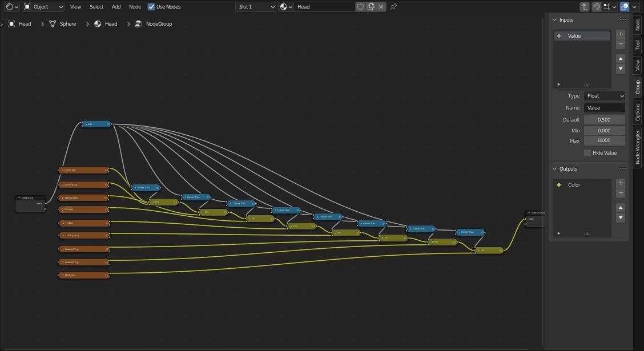This screenshot has height=351, width=644.
Task: Switch to the View sidebar tab
Action: tap(637, 65)
